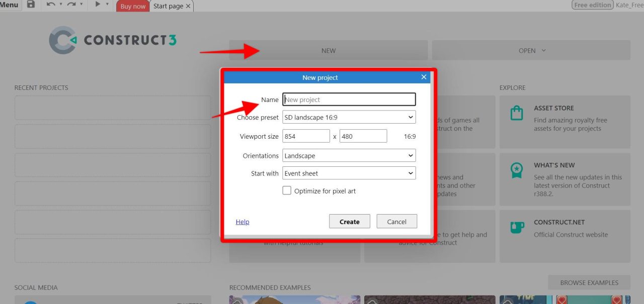Switch to the Start page tab
The image size is (644, 304).
[167, 6]
